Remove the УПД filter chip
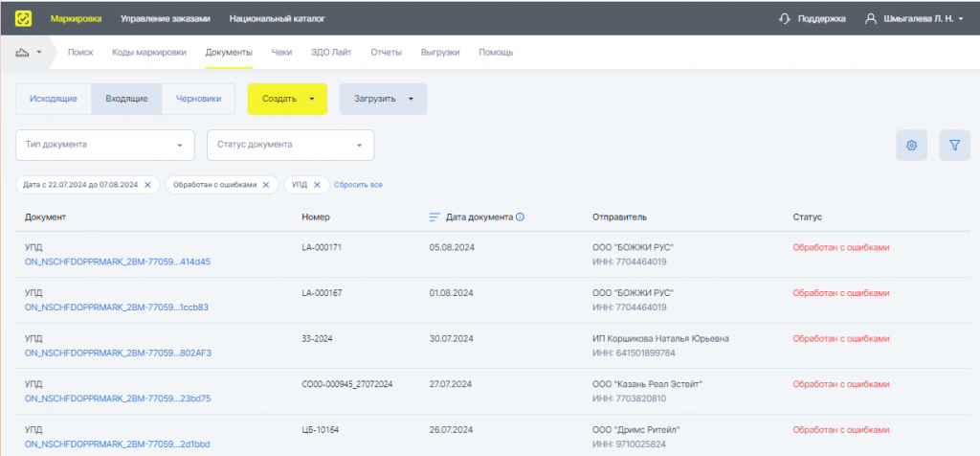This screenshot has width=980, height=456. click(x=317, y=184)
